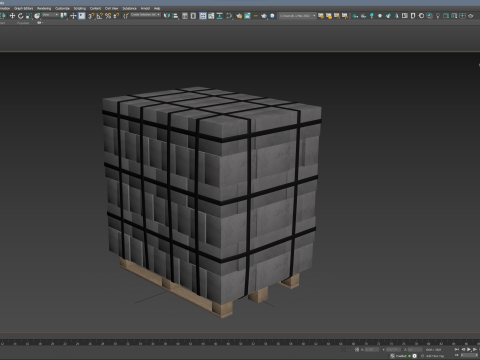Open the Curve Editor
The height and width of the screenshot is (360, 480).
pos(211,16)
